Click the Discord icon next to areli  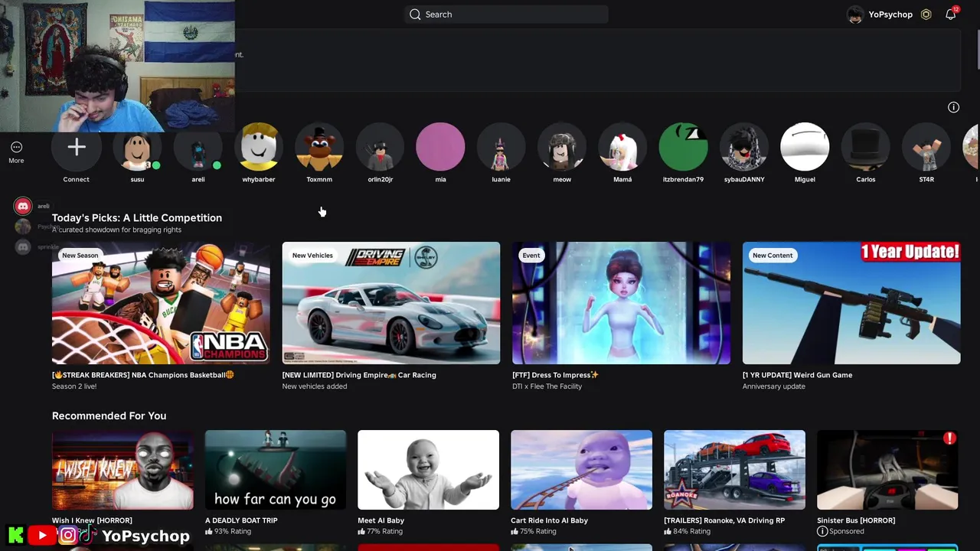(23, 206)
